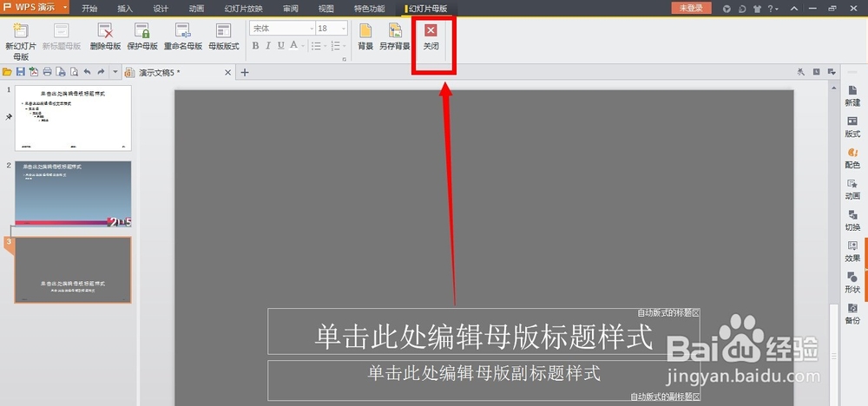Open 动画 animation pane in right sidebar
868x406 pixels.
tap(852, 190)
